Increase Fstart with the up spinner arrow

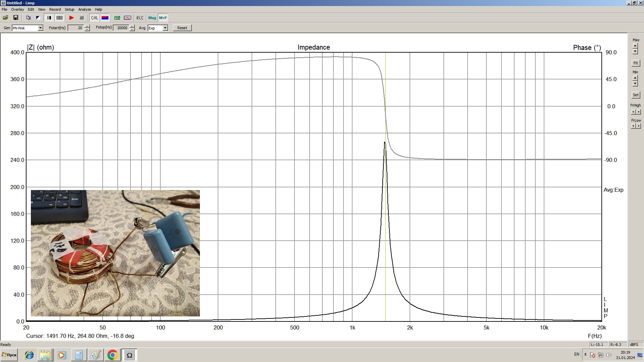click(87, 26)
